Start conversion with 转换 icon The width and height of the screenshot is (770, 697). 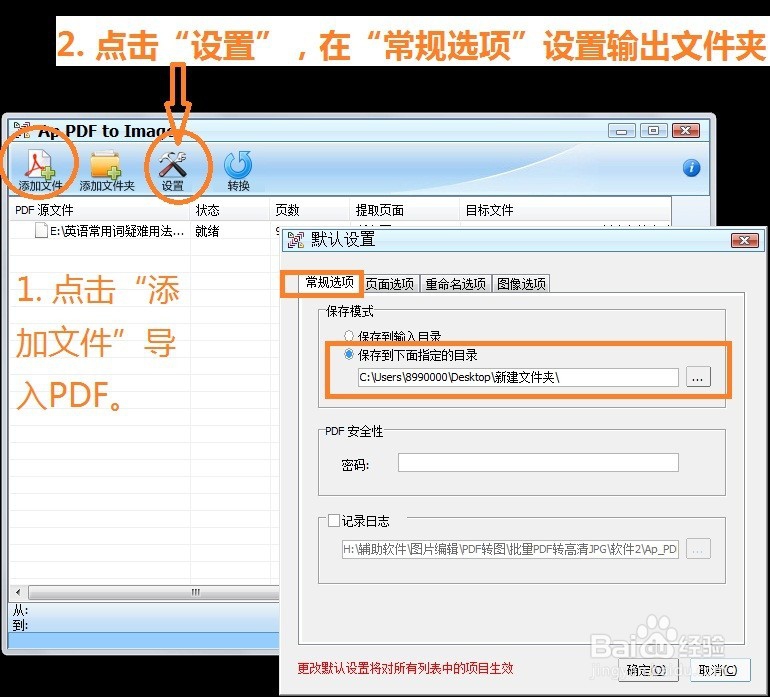tap(238, 171)
